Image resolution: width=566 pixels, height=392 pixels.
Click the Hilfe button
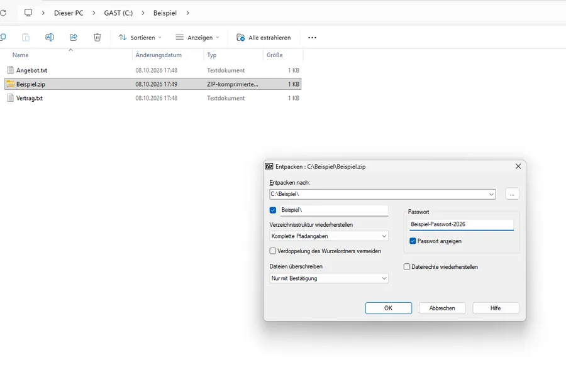point(496,308)
